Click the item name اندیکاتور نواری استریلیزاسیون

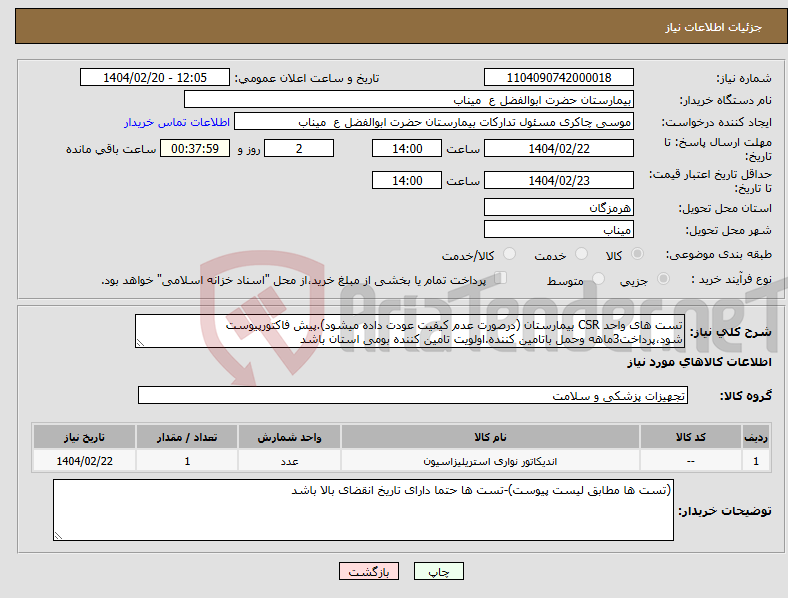click(x=490, y=461)
